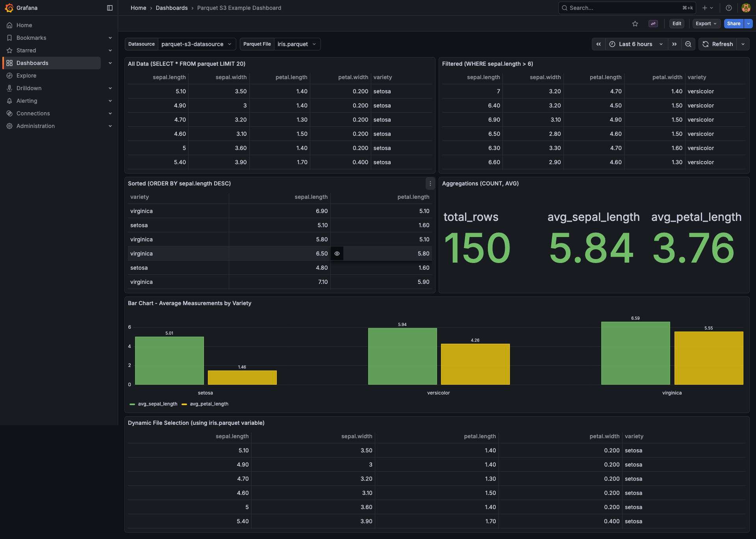This screenshot has width=756, height=539.
Task: Open Alerting from the sidebar
Action: click(x=27, y=101)
